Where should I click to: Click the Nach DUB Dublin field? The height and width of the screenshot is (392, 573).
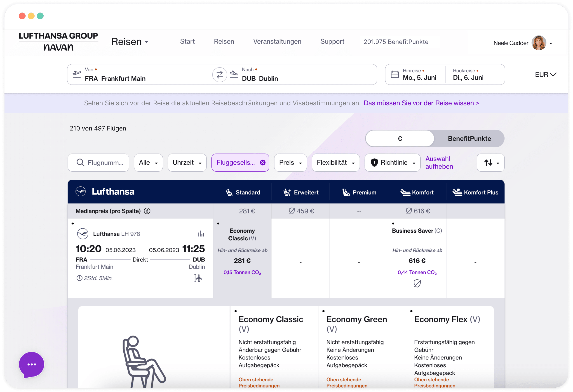point(298,74)
